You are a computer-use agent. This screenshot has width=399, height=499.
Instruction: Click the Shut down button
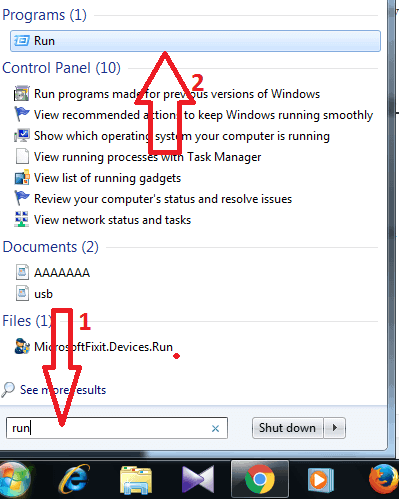(x=287, y=428)
